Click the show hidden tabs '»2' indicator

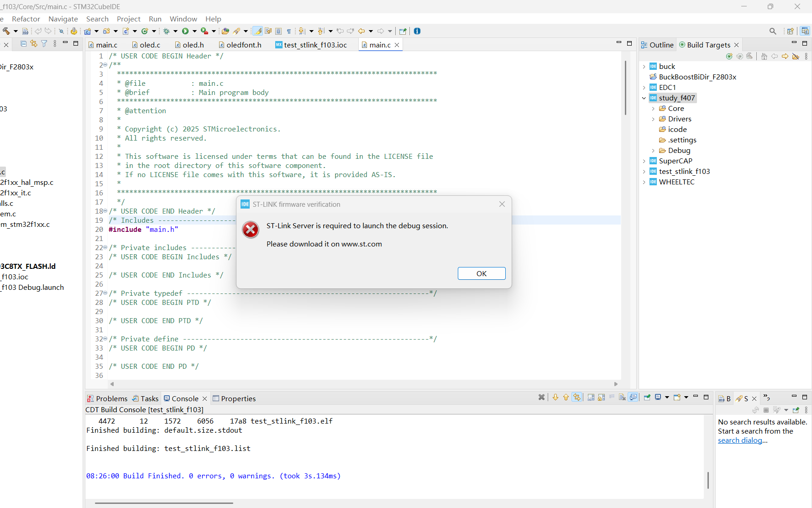pyautogui.click(x=767, y=398)
